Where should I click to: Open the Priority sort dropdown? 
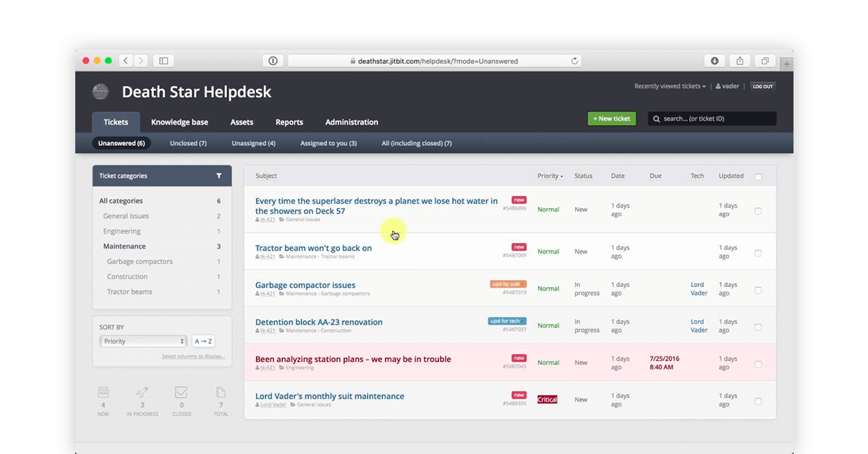pyautogui.click(x=142, y=340)
